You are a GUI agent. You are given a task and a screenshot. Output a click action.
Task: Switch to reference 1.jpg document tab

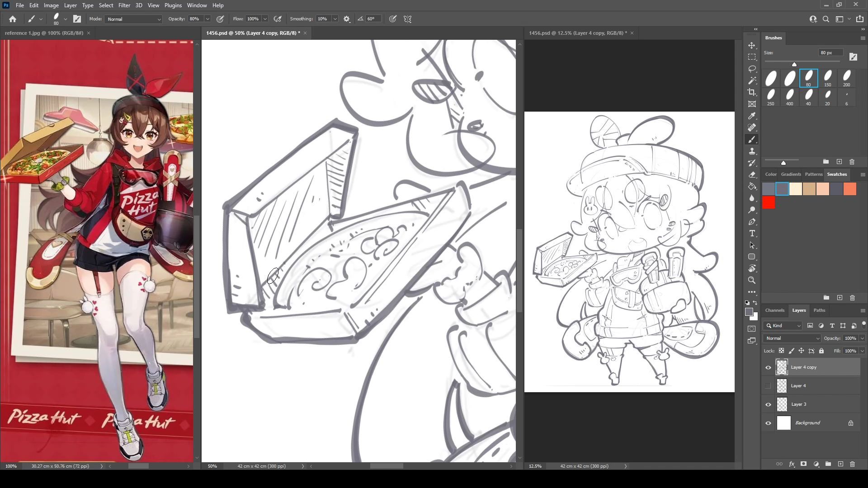coord(44,33)
